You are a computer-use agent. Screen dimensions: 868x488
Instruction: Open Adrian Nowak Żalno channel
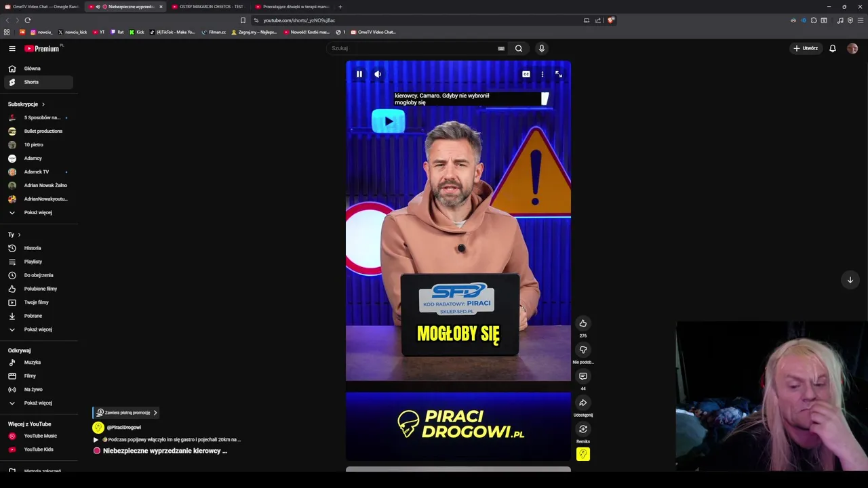(x=39, y=186)
